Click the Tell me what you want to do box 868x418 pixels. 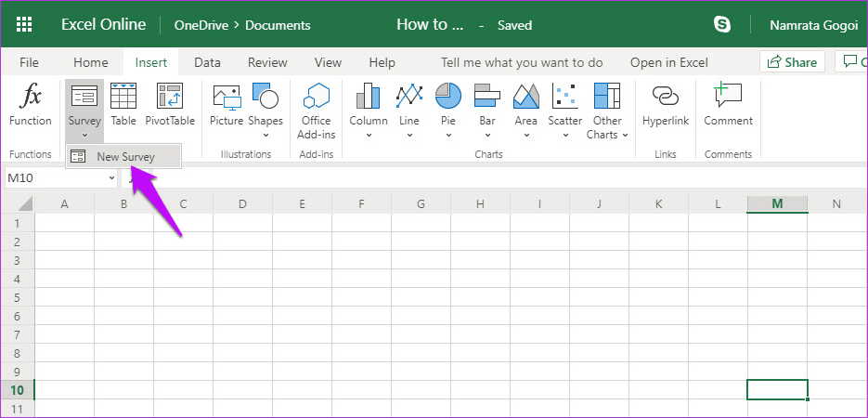pos(521,62)
